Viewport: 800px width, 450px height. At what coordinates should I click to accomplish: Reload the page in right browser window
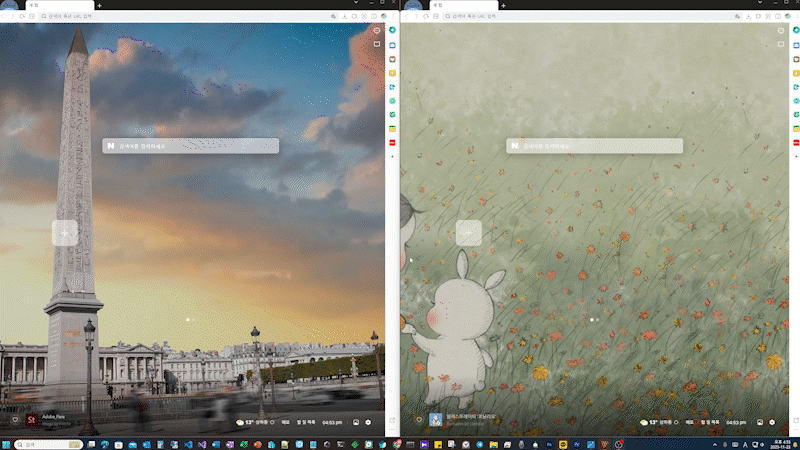coord(426,16)
